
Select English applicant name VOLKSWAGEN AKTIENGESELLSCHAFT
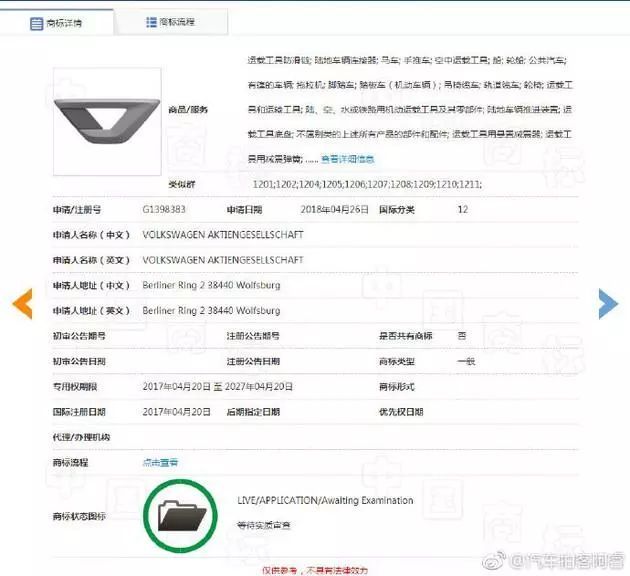click(223, 260)
